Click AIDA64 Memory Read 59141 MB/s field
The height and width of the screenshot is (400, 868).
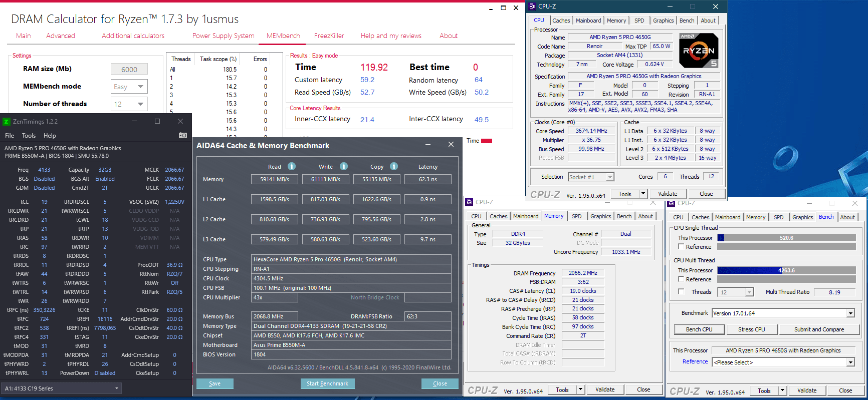(275, 179)
